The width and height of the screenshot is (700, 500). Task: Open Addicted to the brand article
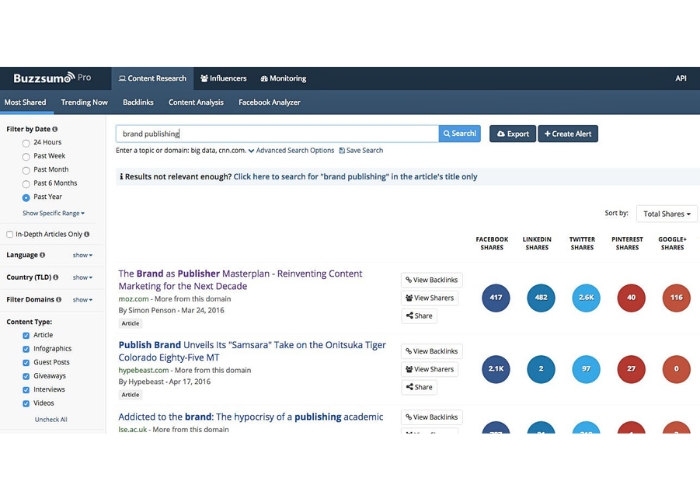tap(250, 417)
